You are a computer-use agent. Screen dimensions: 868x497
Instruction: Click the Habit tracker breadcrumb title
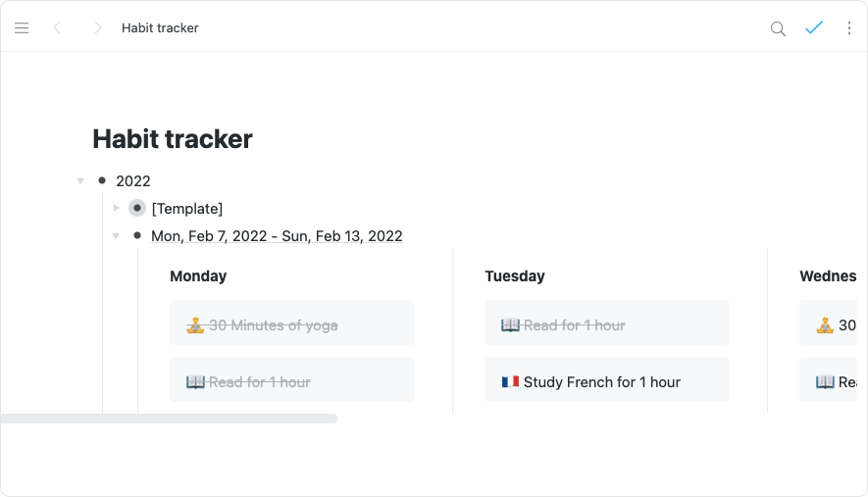click(160, 28)
